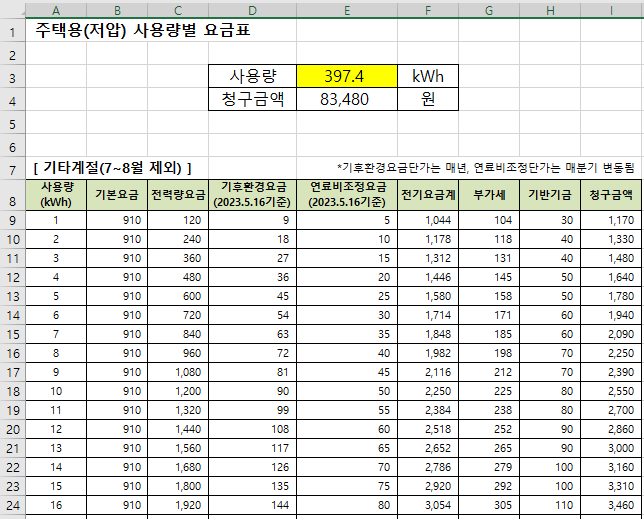
Task: Click the 청구금액 label in row 4
Action: (253, 99)
